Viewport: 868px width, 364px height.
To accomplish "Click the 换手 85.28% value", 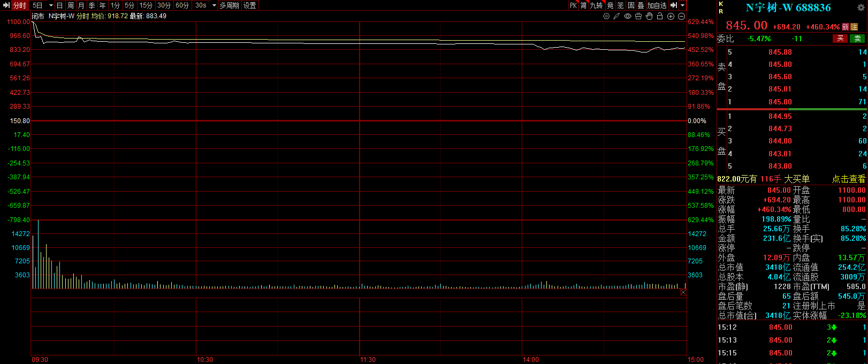I will [853, 229].
